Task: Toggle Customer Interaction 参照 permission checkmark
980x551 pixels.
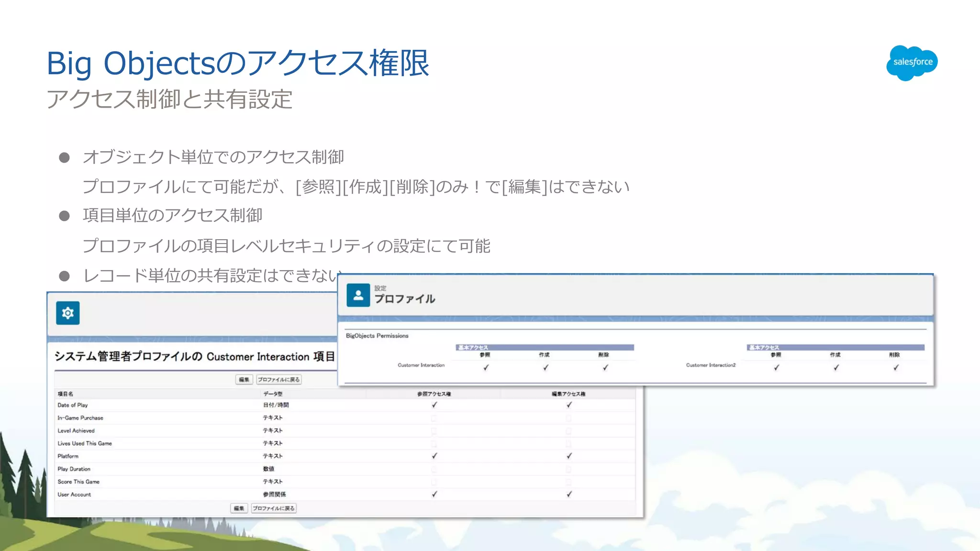Action: coord(486,367)
